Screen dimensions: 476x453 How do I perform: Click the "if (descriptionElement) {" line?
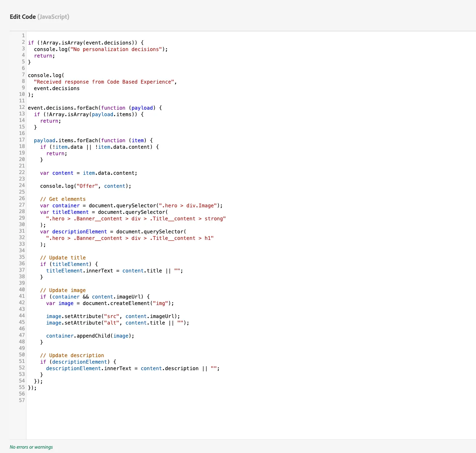78,362
